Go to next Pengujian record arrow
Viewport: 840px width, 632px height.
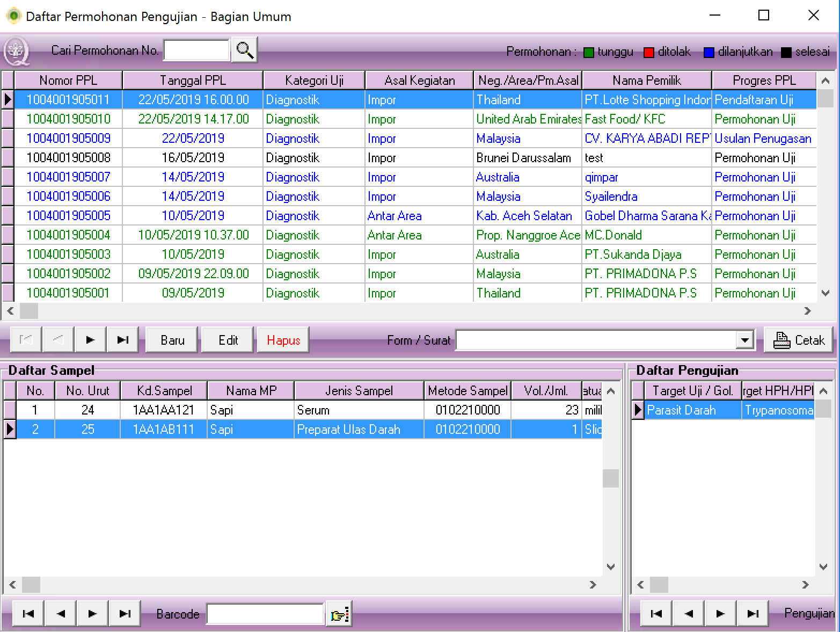720,614
